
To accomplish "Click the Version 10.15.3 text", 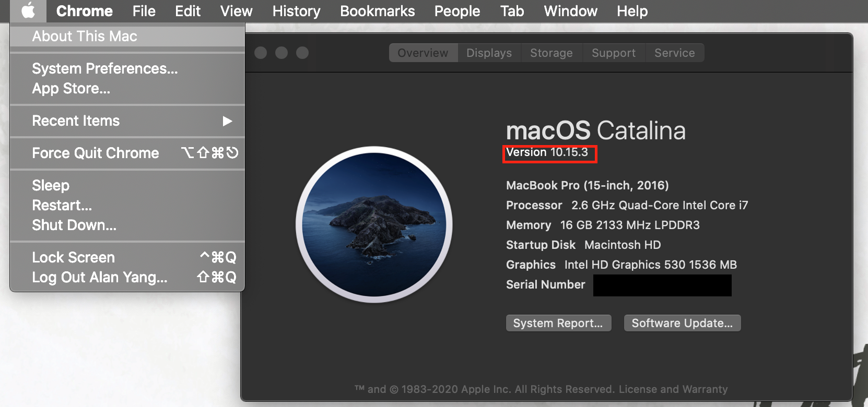I will tap(547, 152).
